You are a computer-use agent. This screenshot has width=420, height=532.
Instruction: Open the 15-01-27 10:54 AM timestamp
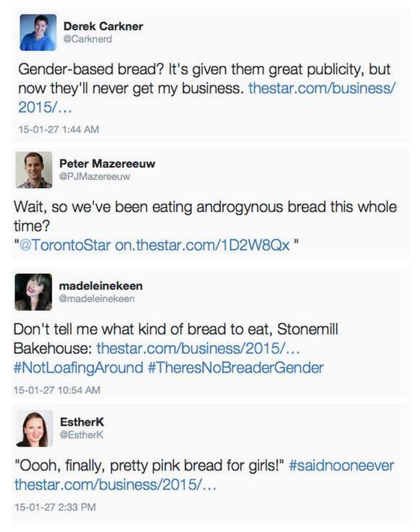click(57, 390)
